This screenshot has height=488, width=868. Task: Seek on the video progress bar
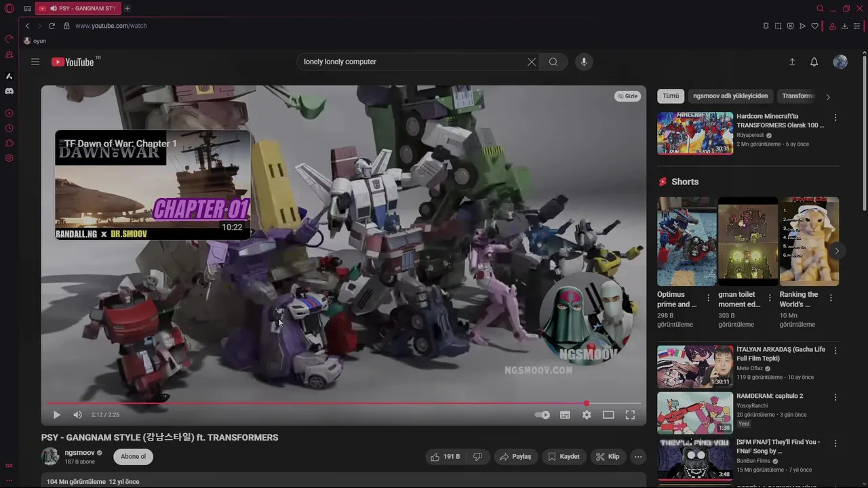click(x=343, y=403)
